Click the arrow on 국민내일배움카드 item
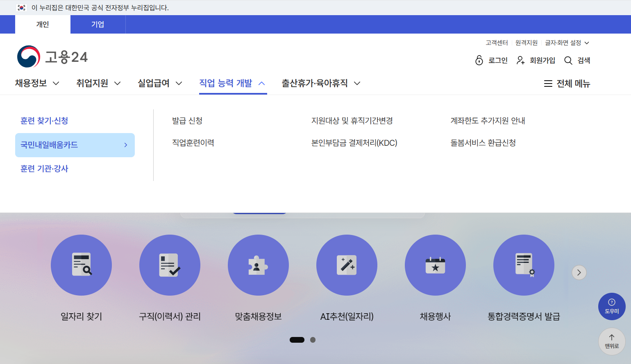The width and height of the screenshot is (631, 364). (126, 145)
